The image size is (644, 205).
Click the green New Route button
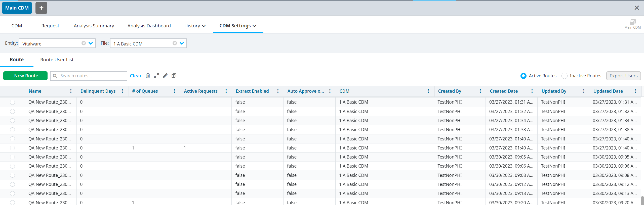pyautogui.click(x=25, y=76)
